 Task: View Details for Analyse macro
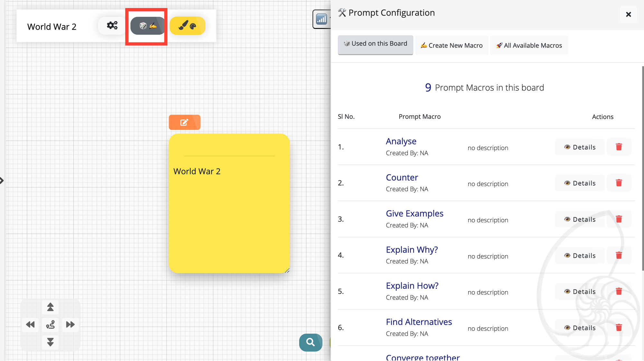point(580,147)
